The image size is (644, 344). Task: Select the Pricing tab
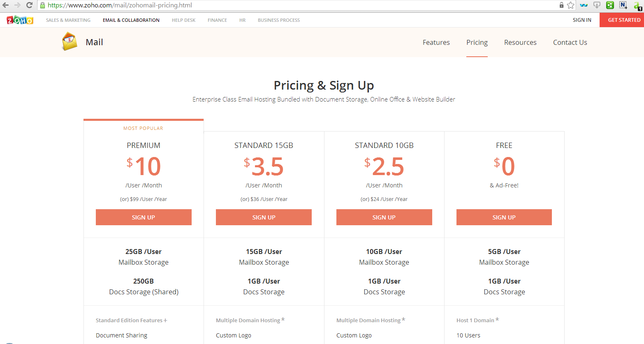(477, 42)
